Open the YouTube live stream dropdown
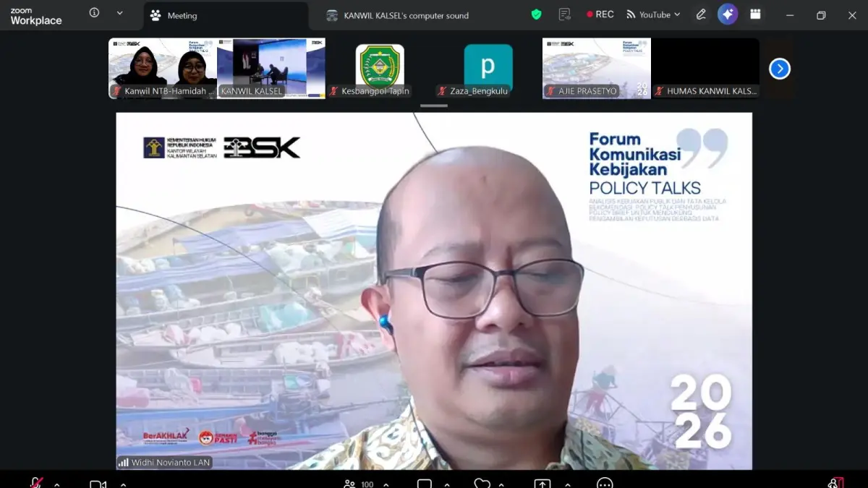Viewport: 868px width, 488px height. [x=653, y=14]
